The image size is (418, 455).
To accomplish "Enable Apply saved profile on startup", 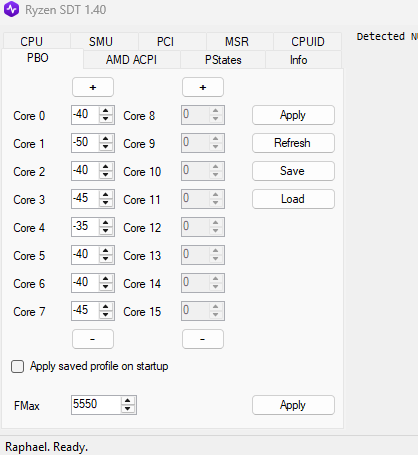I will (17, 366).
